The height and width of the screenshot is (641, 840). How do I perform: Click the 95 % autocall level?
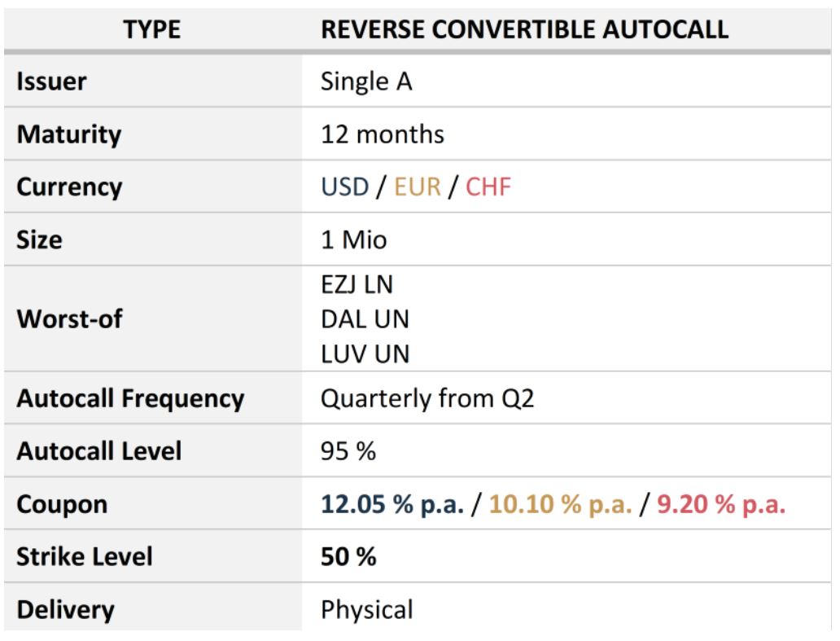(348, 451)
